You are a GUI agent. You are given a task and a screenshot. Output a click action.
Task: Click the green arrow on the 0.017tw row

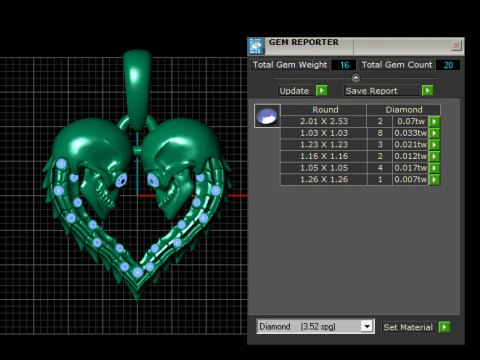(434, 168)
